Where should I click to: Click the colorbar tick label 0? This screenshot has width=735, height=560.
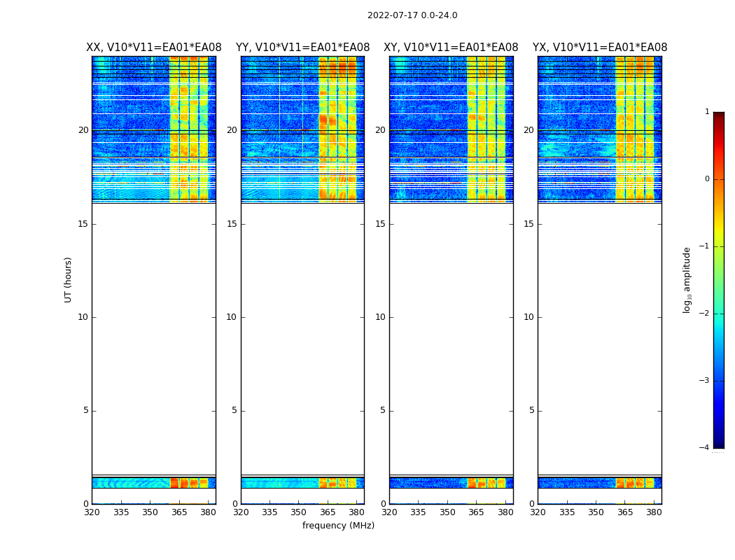[707, 179]
